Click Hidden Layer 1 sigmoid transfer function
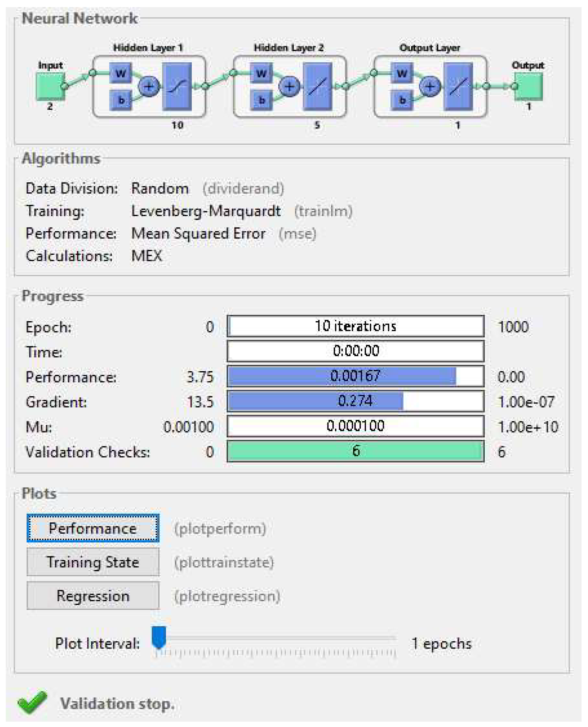The image size is (588, 727). pyautogui.click(x=177, y=87)
